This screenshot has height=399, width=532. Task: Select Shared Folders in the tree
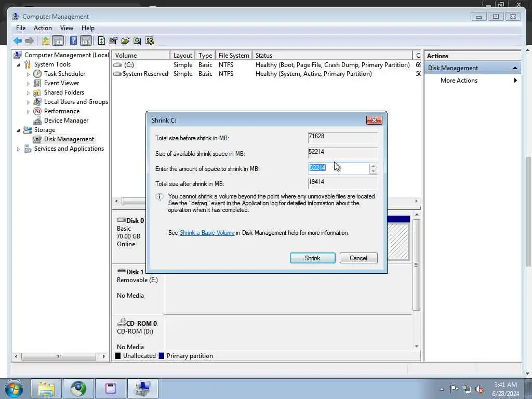click(64, 92)
